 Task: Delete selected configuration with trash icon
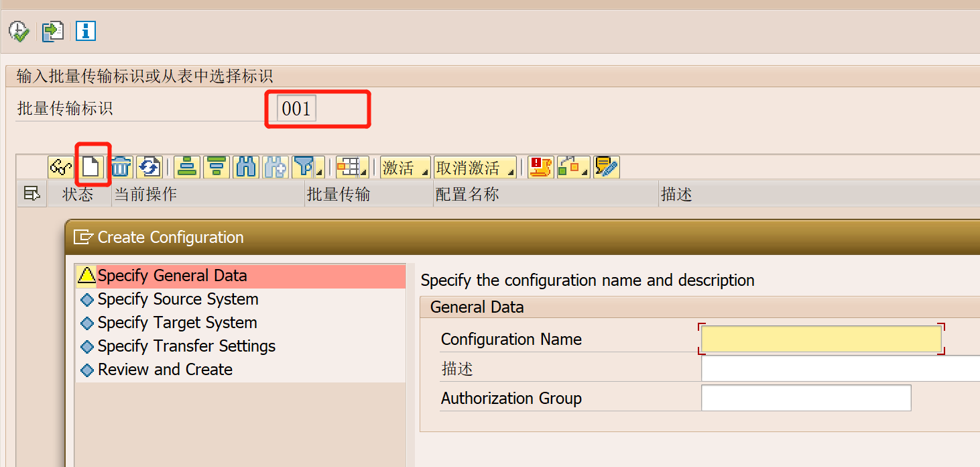[121, 167]
